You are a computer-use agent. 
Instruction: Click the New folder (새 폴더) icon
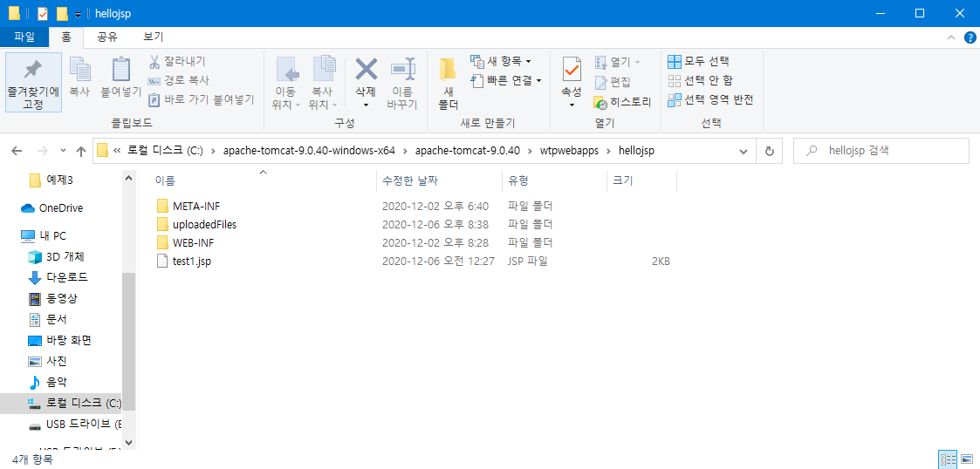coord(447,70)
